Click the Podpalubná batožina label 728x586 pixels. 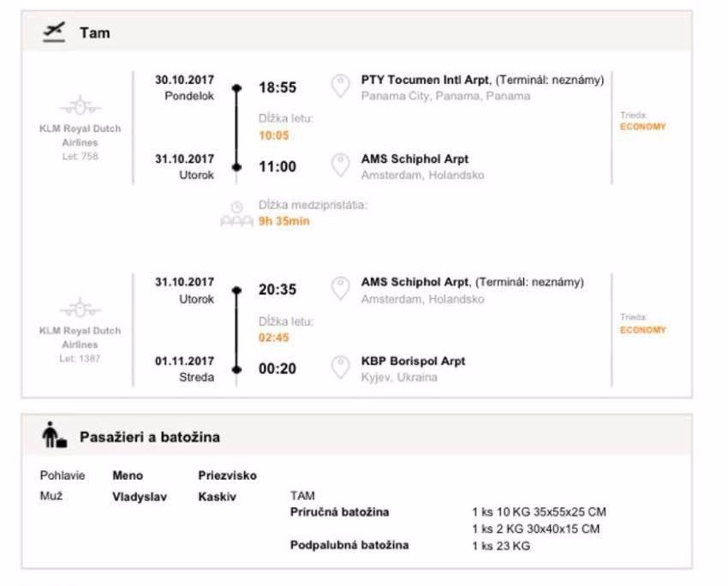(x=349, y=545)
